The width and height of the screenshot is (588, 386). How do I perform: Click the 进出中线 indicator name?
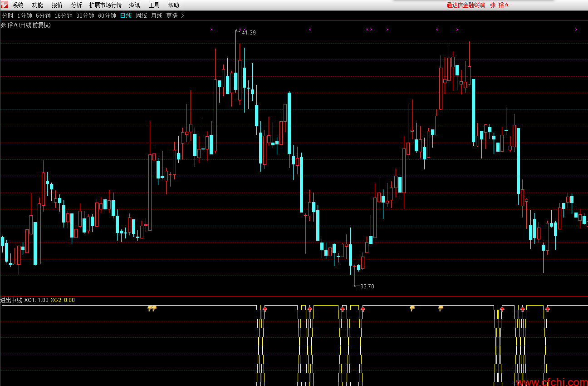pos(11,300)
